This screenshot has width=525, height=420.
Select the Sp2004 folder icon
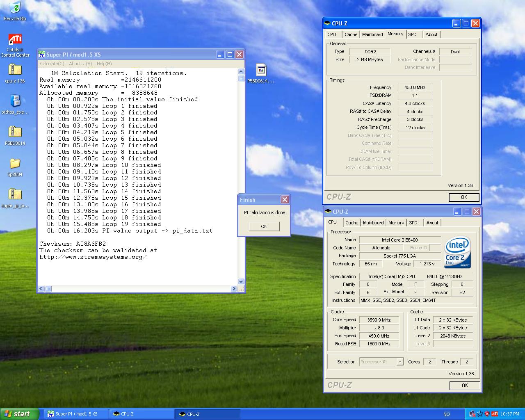[x=15, y=167]
